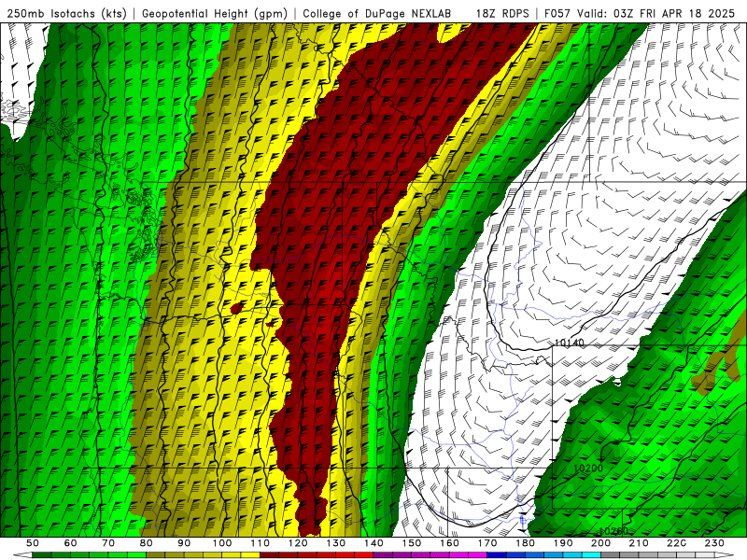The height and width of the screenshot is (560, 747).
Task: Pick the dark green swatch below 50
Action: 41,555
